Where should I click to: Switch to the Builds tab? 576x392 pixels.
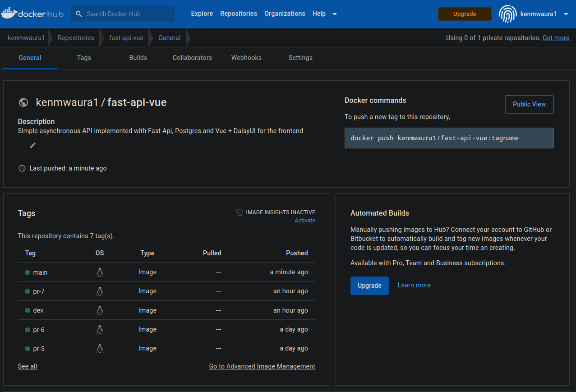click(x=138, y=58)
